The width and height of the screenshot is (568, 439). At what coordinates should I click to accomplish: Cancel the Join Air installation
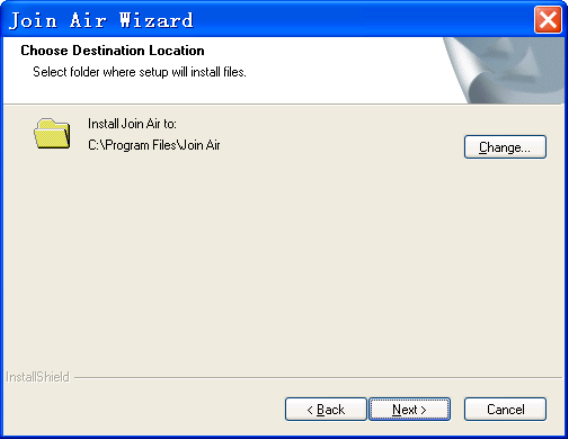coord(505,409)
